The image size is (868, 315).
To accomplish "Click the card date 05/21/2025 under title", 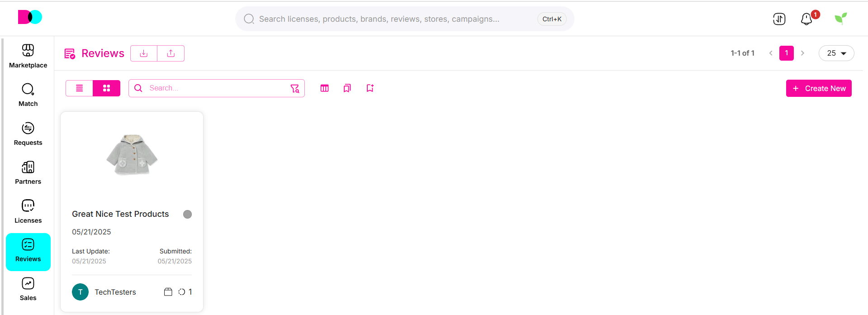I will click(x=91, y=232).
